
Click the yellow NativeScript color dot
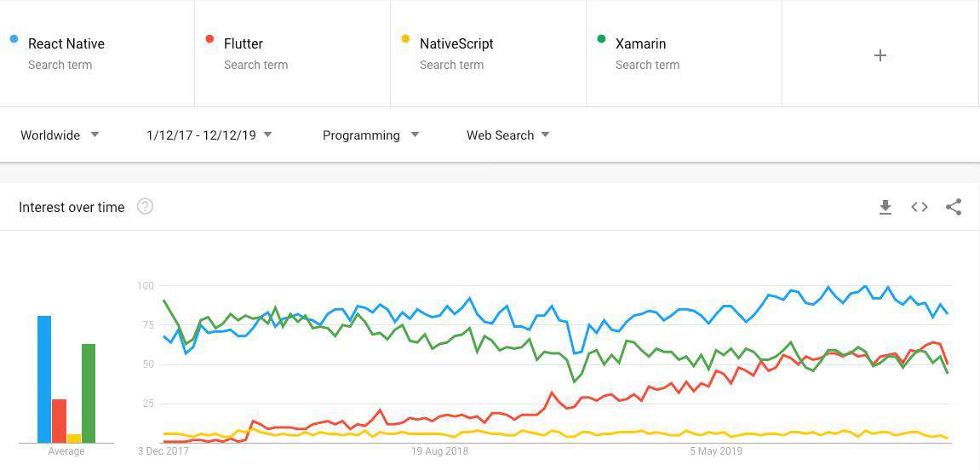[x=405, y=39]
